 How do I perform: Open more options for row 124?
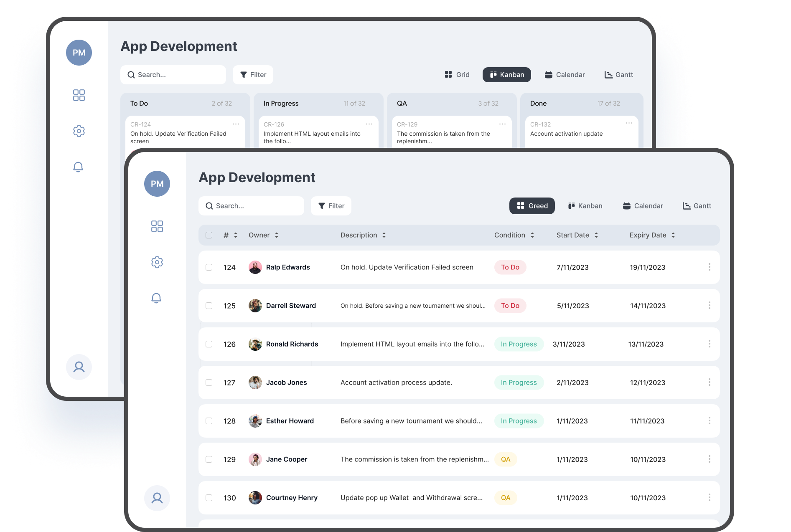[x=710, y=267]
